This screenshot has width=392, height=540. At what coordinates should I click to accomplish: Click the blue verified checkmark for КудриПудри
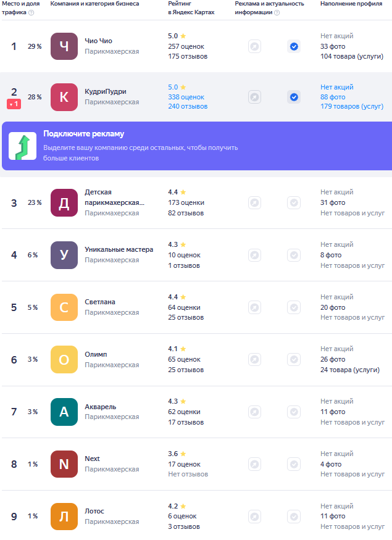294,97
